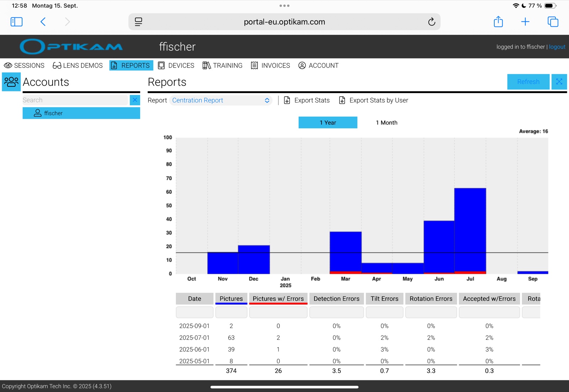Open the Centration Report dropdown
Screen dimensions: 569x392
221,100
